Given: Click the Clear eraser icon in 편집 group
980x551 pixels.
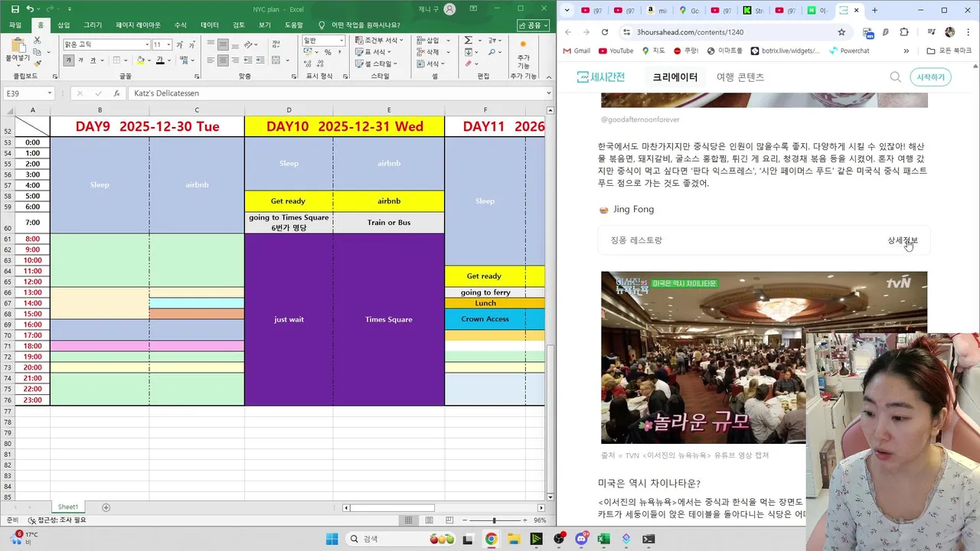Looking at the screenshot, I should tap(468, 64).
